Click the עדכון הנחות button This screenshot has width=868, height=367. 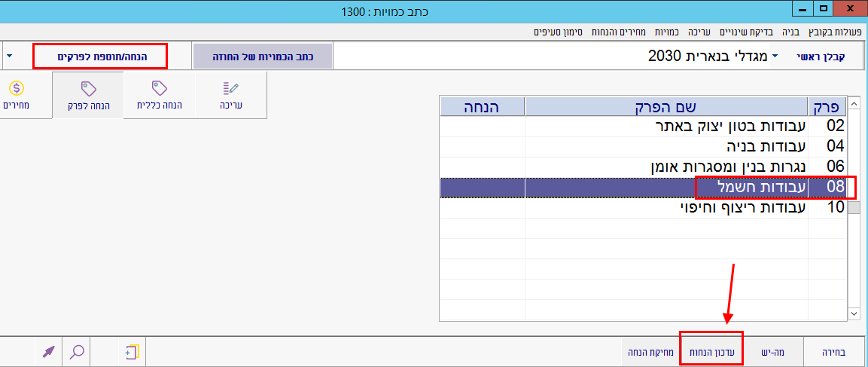tap(711, 352)
